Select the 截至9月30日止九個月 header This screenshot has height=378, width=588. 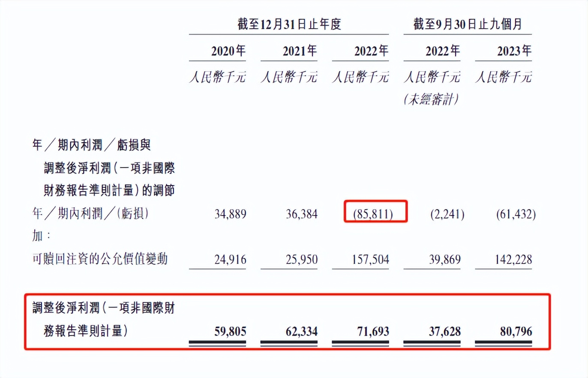point(468,24)
